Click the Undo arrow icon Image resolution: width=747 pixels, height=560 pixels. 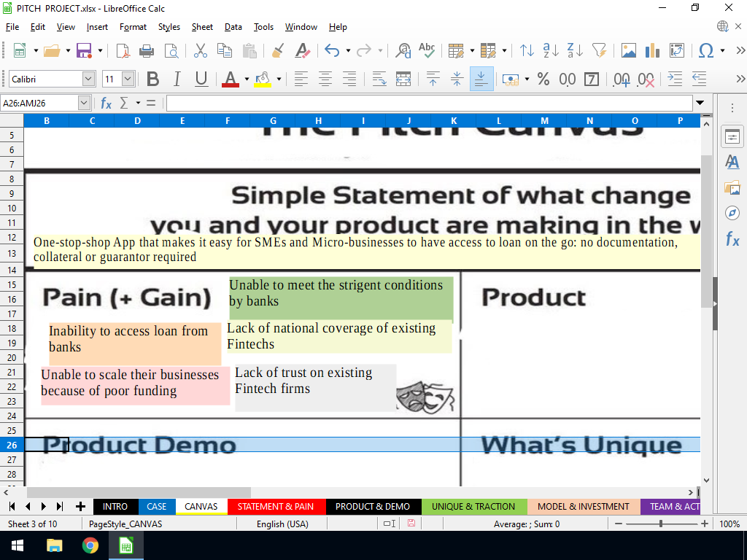click(x=332, y=50)
